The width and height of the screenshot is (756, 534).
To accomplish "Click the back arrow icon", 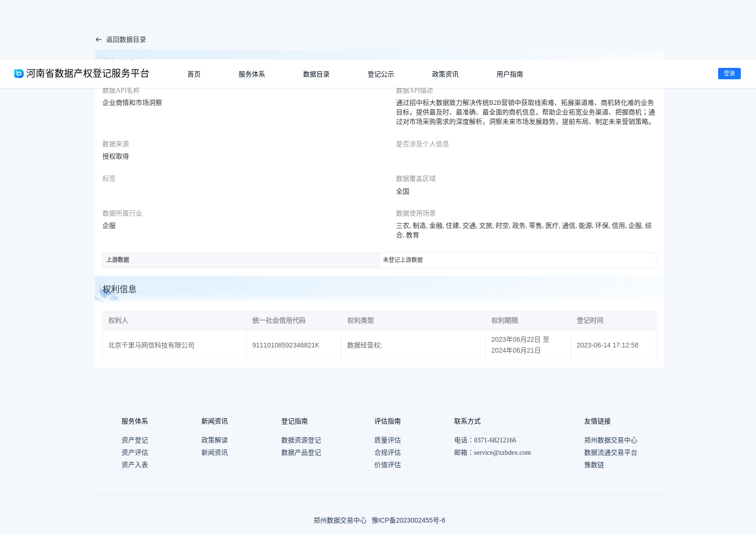I will 99,40.
